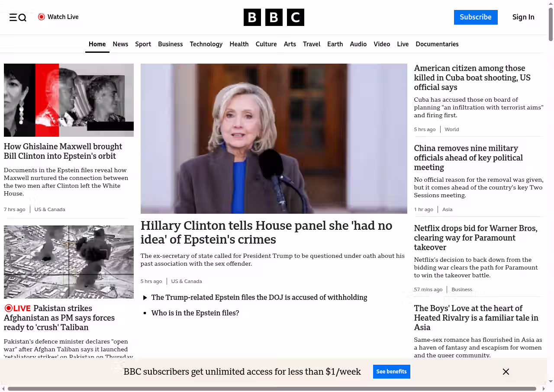554x392 pixels.
Task: Open the menu and search icon
Action: tap(18, 17)
